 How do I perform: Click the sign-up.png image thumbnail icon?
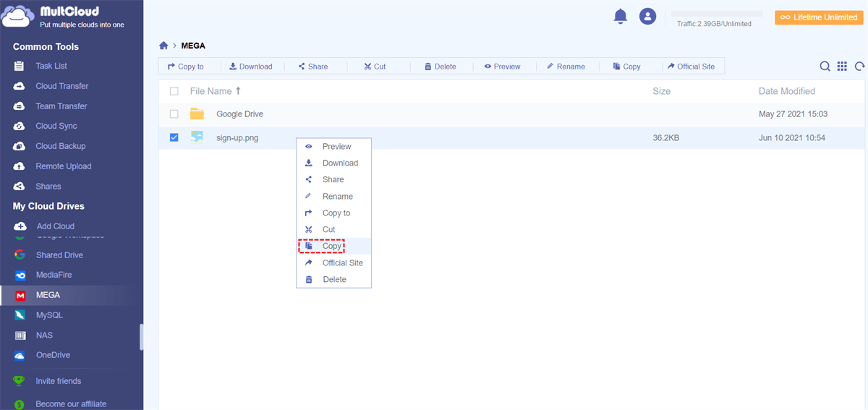(x=197, y=137)
